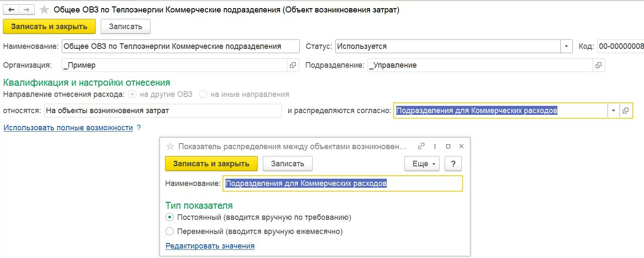
Task: Select 'Постоянный (вводится вручную по требованию)' type
Action: click(x=169, y=217)
